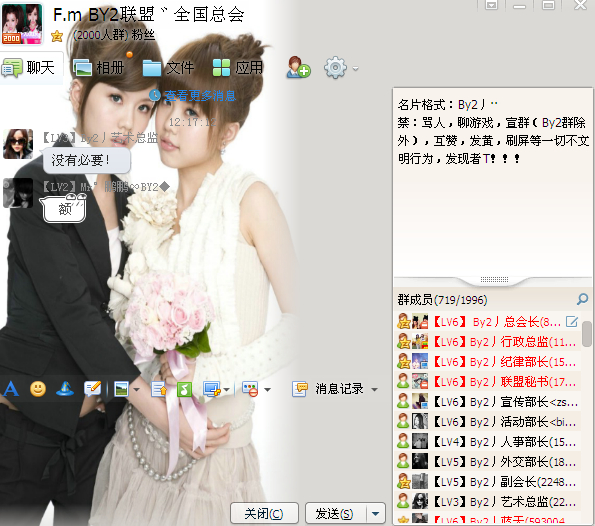
Task: Click the member scrollbar thumb
Action: (x=587, y=334)
